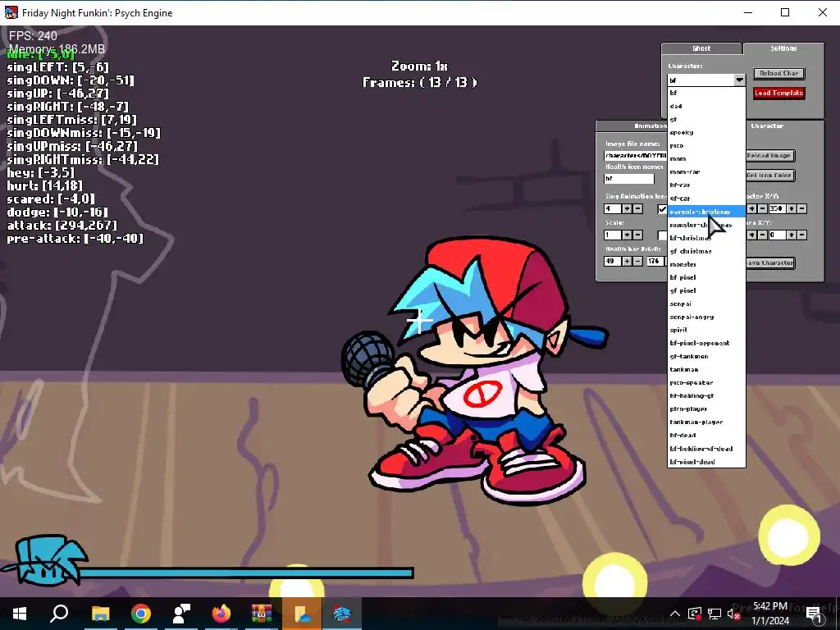This screenshot has height=630, width=840.
Task: Click the volume icon in system tray
Action: pos(733,614)
